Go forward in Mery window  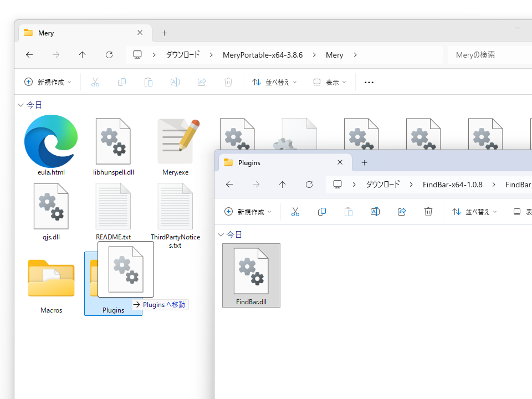point(56,55)
